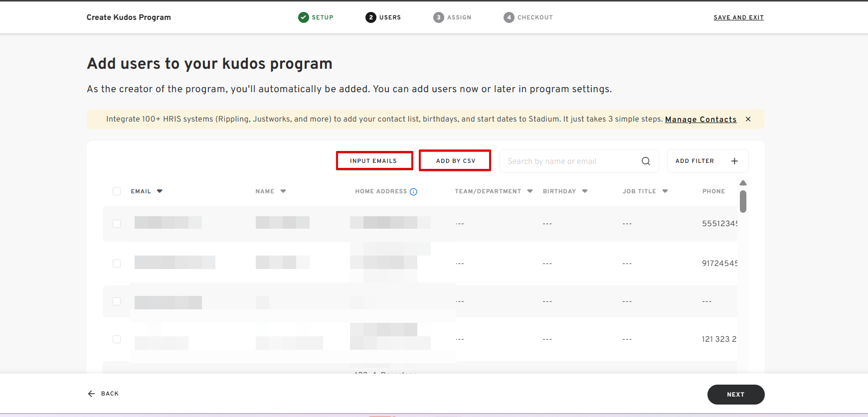Image resolution: width=868 pixels, height=417 pixels.
Task: Check the second user row checkbox
Action: [x=117, y=264]
